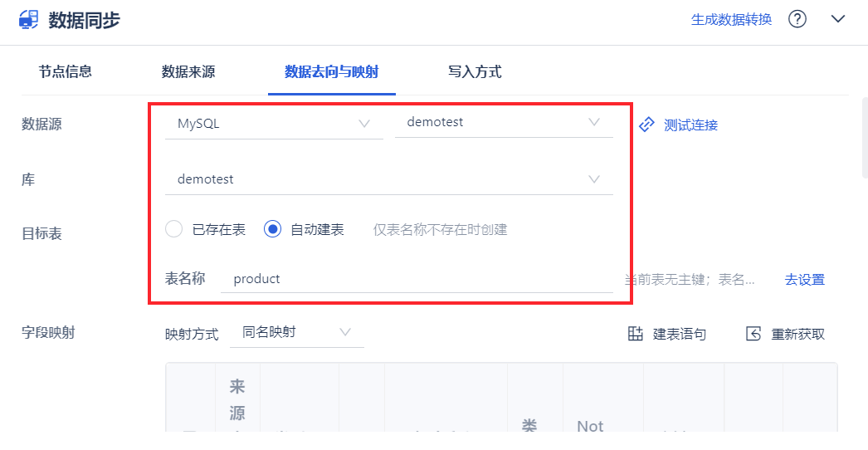The width and height of the screenshot is (868, 450).
Task: Select the 数据去向与映射 tab
Action: pos(331,71)
